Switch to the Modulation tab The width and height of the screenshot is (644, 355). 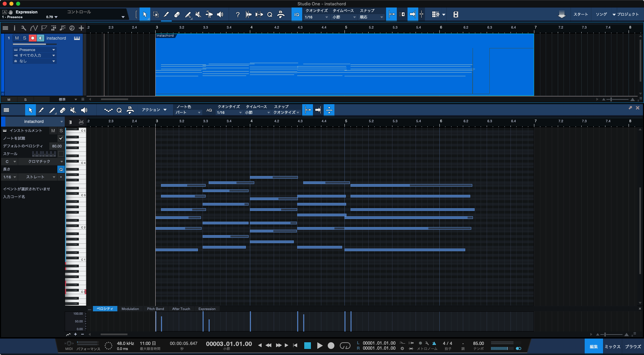point(130,309)
